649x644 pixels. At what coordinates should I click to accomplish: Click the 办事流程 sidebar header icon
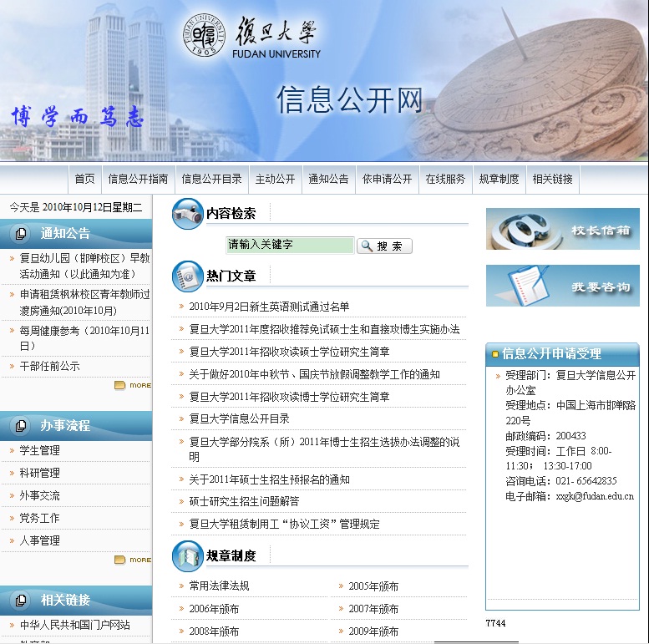pos(21,426)
